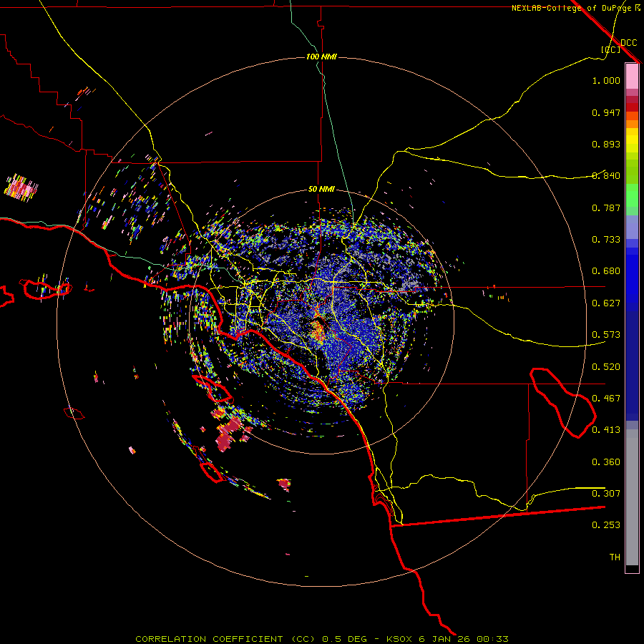
Task: Click the 0.840 value on the color scale
Action: 606,176
